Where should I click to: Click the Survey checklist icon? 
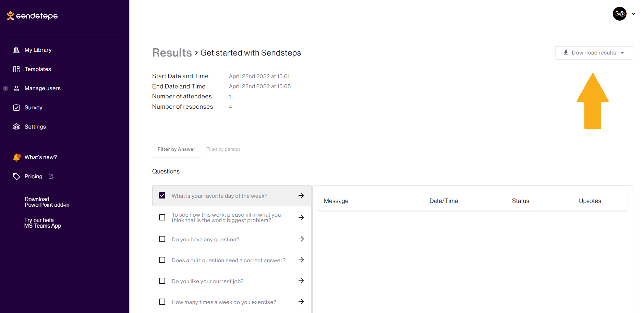coord(16,108)
